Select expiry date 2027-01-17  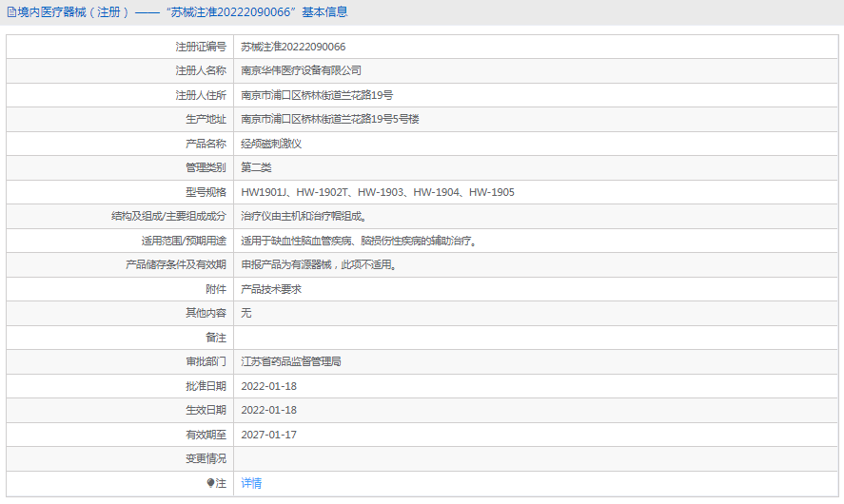(268, 435)
